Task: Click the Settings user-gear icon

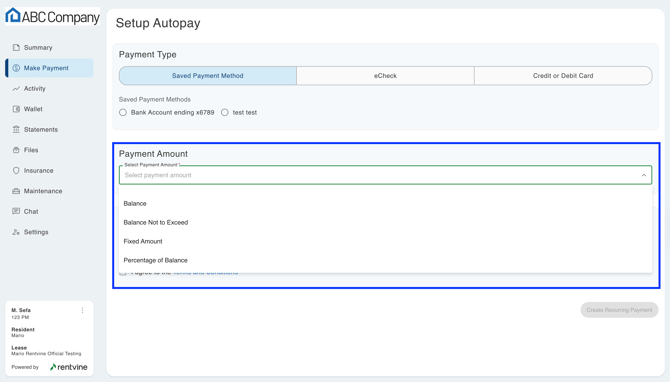Action: point(16,232)
